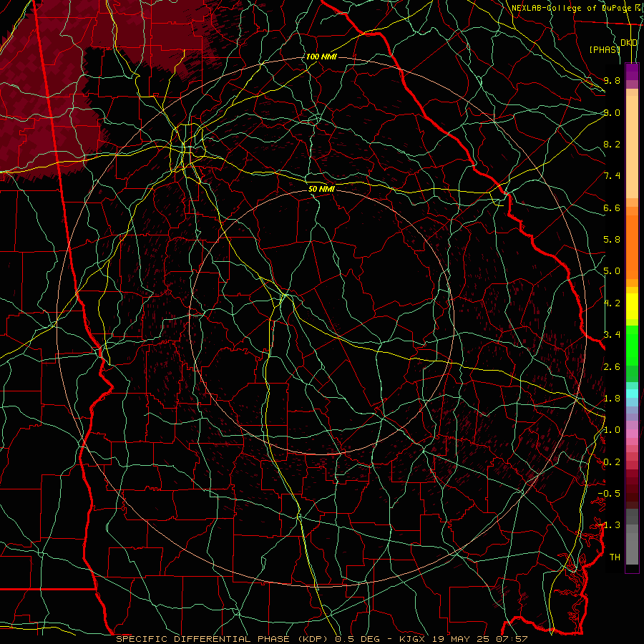Image resolution: width=644 pixels, height=644 pixels.
Task: Click the TH threshold label on scale
Action: (x=615, y=557)
